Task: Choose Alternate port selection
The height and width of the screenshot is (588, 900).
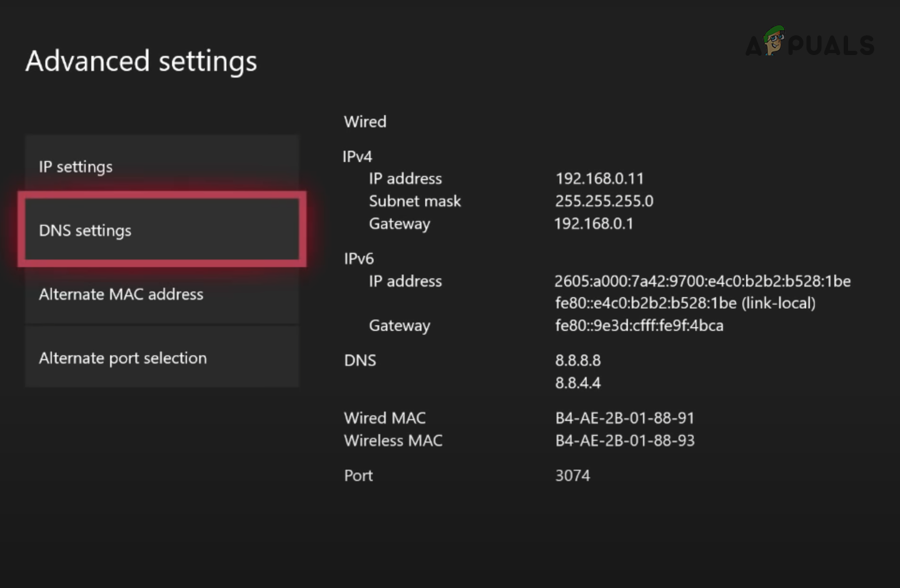Action: click(x=161, y=358)
